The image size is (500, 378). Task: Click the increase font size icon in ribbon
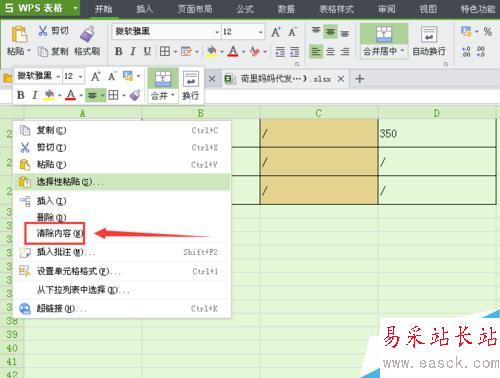click(x=276, y=32)
